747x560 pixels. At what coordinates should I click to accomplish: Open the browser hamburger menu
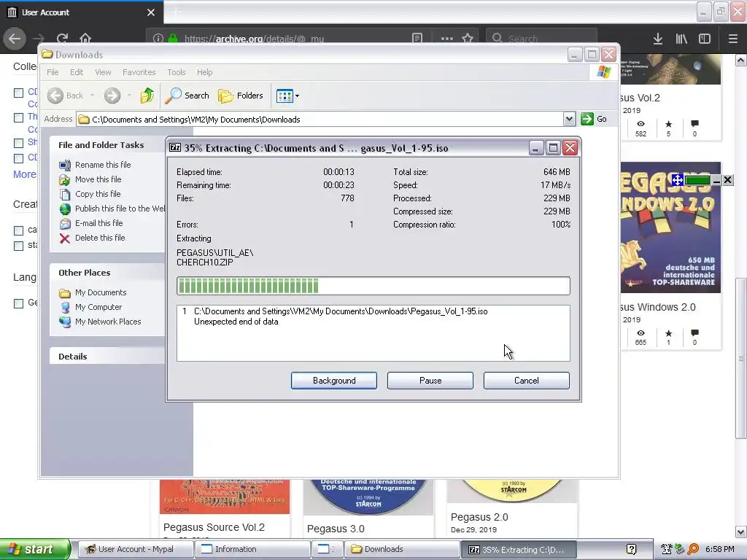[x=733, y=39]
